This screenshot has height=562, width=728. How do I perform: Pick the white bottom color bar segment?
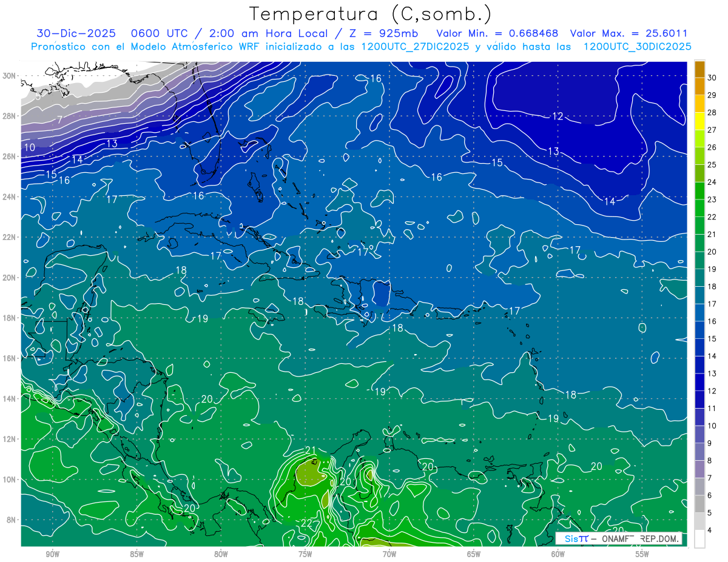(x=699, y=538)
